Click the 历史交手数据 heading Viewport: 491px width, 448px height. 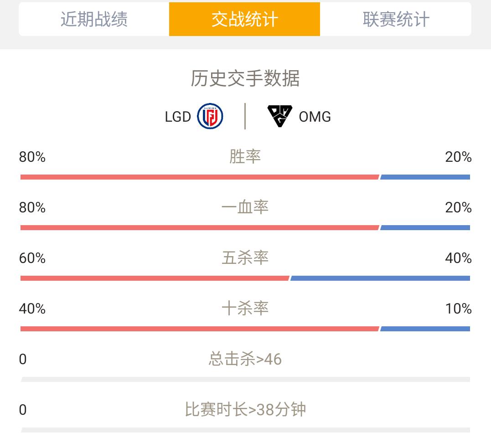click(245, 78)
